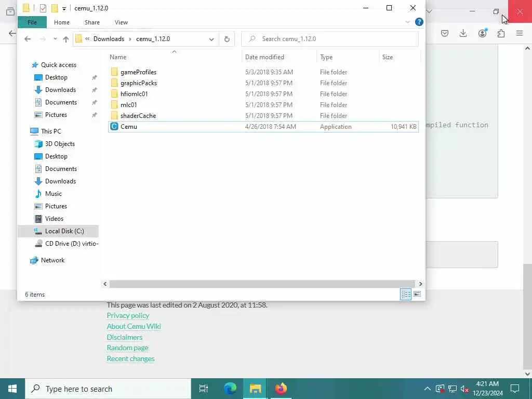Click muted volume tray icon
This screenshot has height=399, width=532.
point(465,389)
